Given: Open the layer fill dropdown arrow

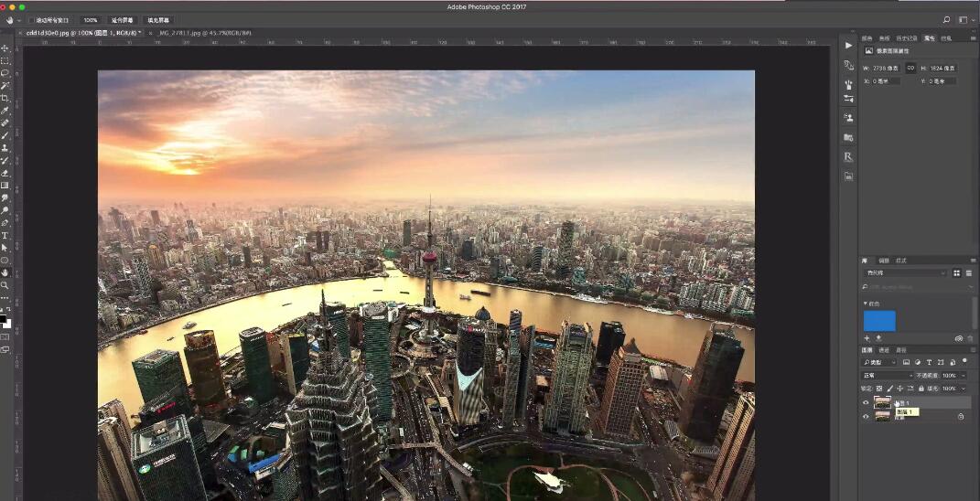Looking at the screenshot, I should coord(964,389).
